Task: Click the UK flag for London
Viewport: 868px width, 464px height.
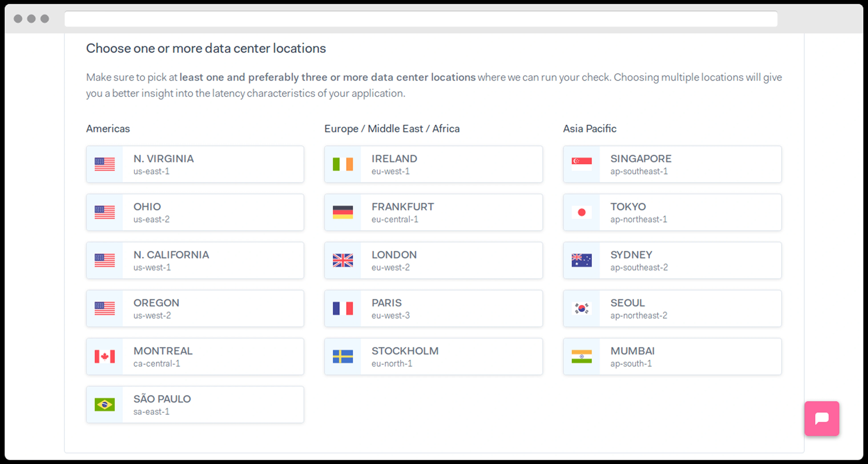Action: pos(343,260)
